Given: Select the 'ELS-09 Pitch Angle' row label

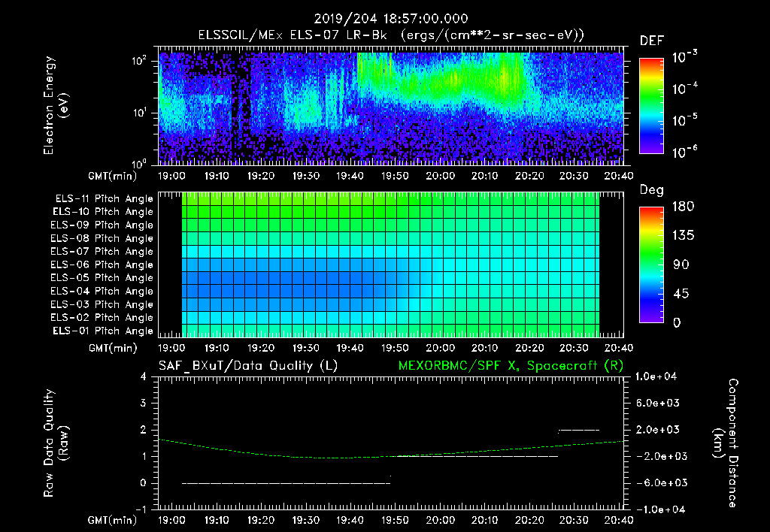Looking at the screenshot, I should 102,225.
